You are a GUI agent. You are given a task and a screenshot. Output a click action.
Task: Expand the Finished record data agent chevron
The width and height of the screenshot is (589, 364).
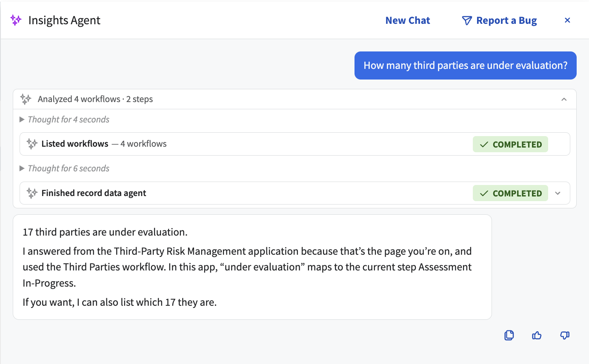coord(558,193)
